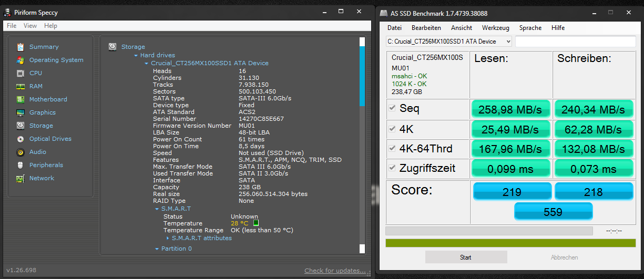Click the Speccy vertical scrollbar thumb
This screenshot has height=279, width=644.
pyautogui.click(x=362, y=76)
